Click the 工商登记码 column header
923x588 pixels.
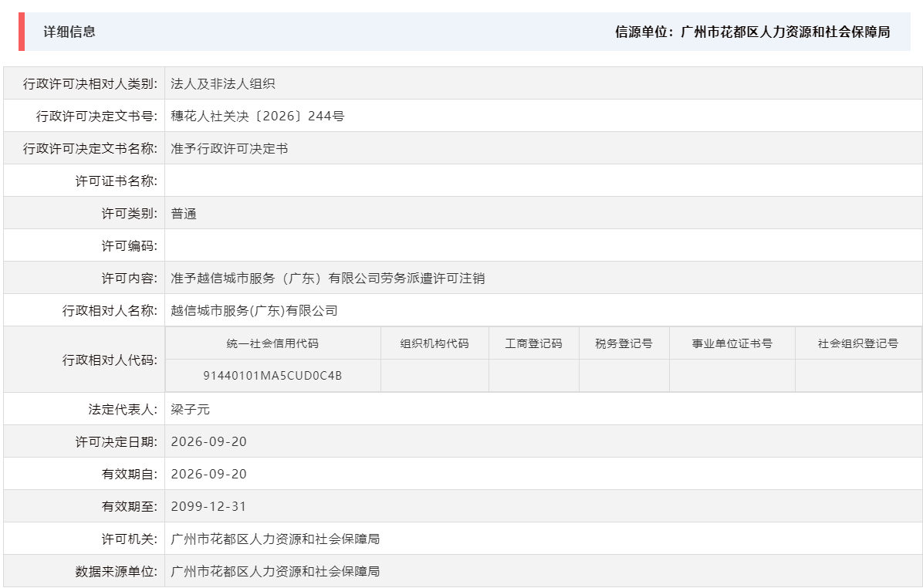pyautogui.click(x=533, y=343)
